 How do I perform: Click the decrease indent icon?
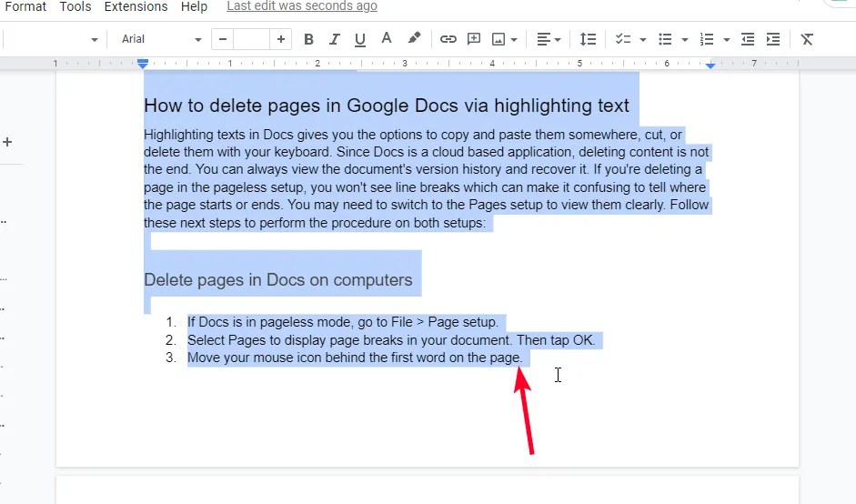click(x=748, y=39)
